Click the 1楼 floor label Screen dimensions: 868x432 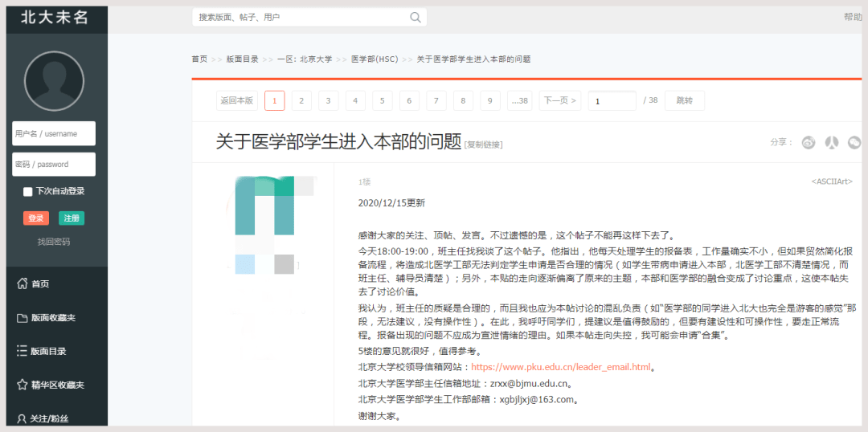coord(364,181)
